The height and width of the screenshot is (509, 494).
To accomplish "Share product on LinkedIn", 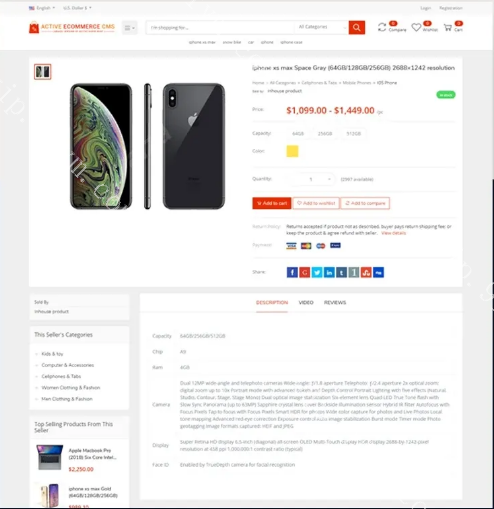I will pos(329,272).
